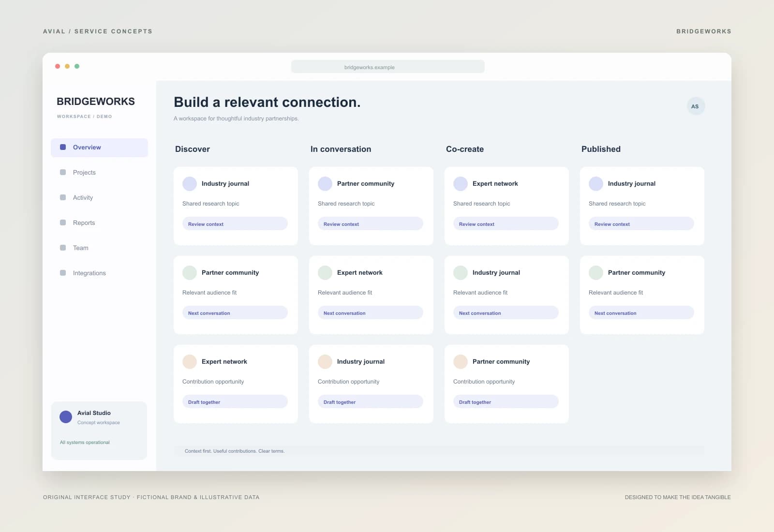Click Review context in Published column
This screenshot has width=774, height=532.
(x=641, y=224)
